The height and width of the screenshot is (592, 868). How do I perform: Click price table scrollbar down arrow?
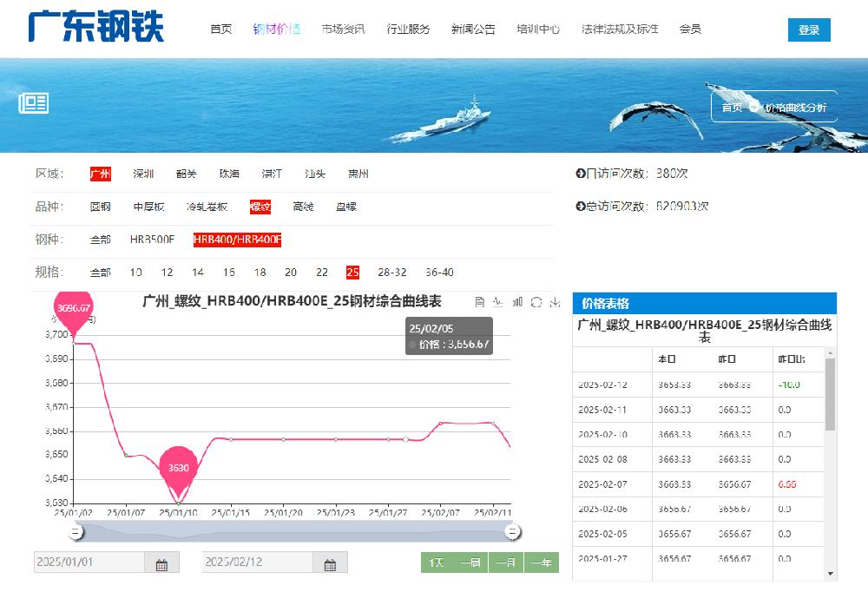coord(832,574)
